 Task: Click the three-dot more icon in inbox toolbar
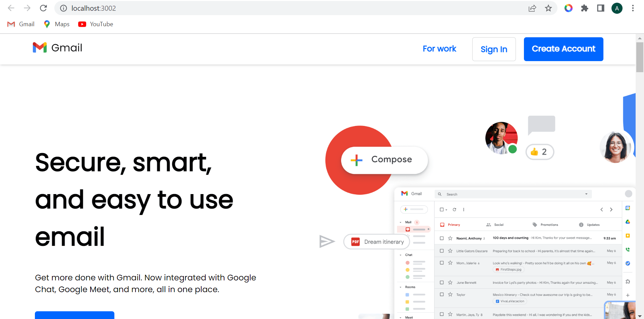tap(464, 210)
